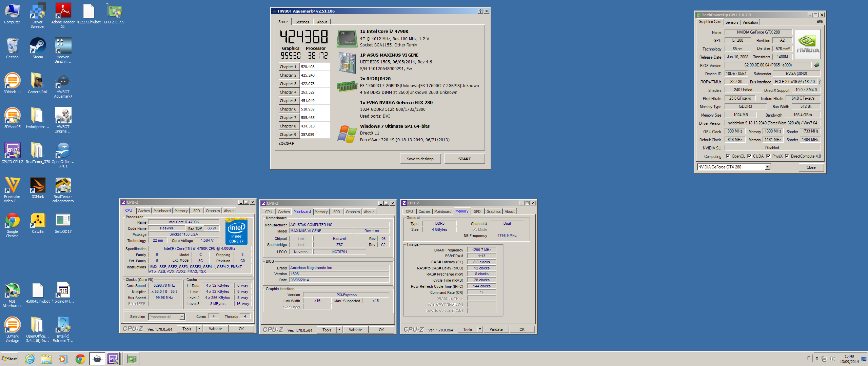This screenshot has height=366, width=868.
Task: Open the 3DMark05 desktop shortcut
Action: coord(12,118)
